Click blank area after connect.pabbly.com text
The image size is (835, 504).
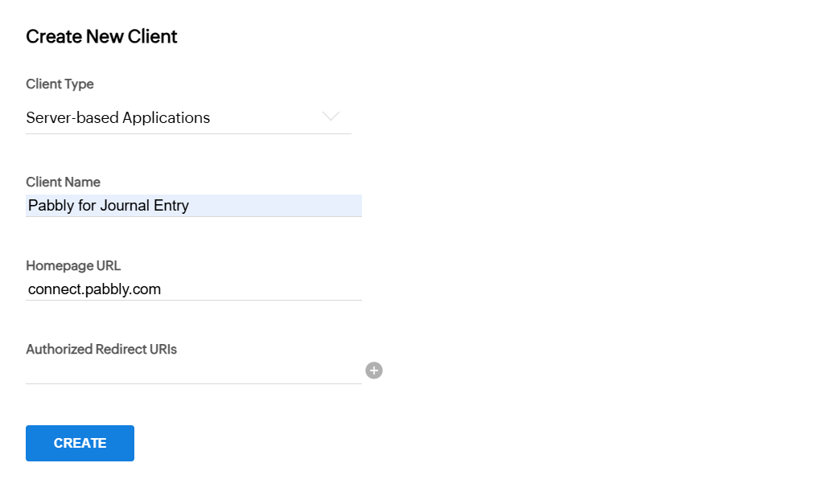[261, 289]
